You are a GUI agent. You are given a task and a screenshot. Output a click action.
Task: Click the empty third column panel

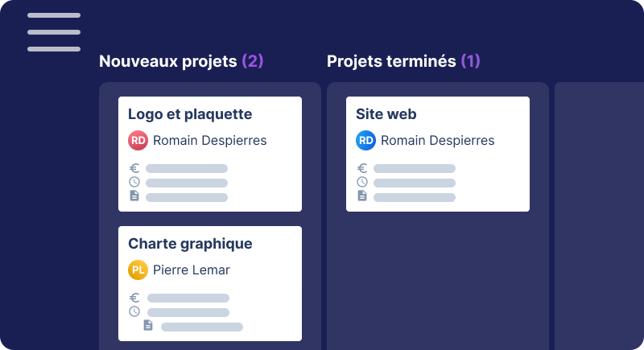pyautogui.click(x=599, y=217)
